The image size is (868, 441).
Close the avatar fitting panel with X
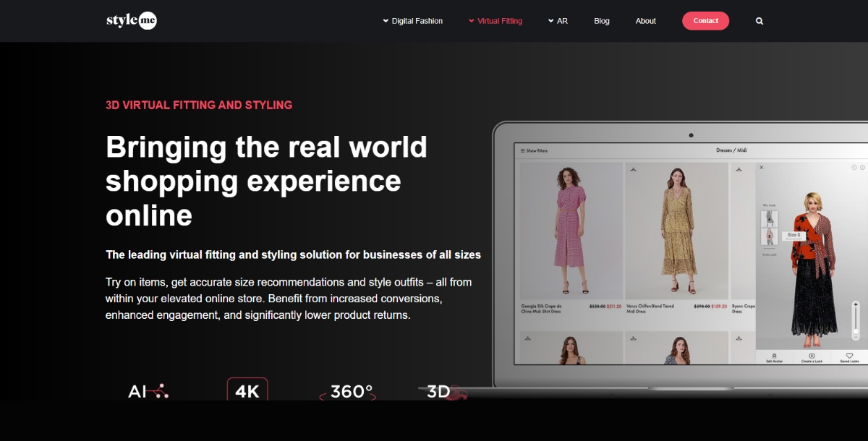[762, 167]
